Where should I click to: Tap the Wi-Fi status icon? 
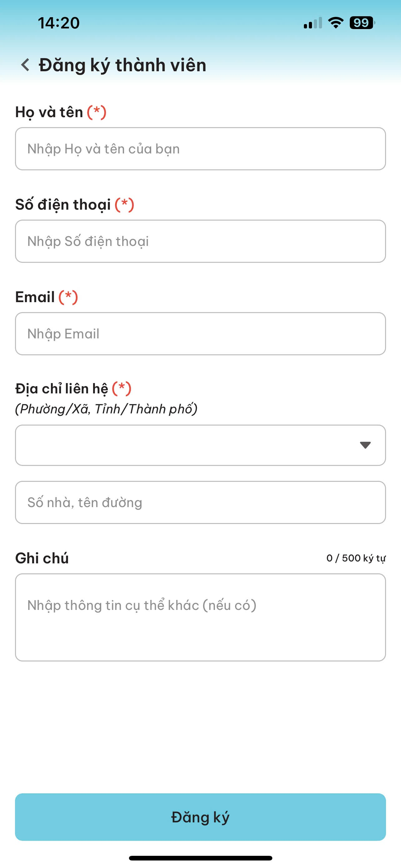pyautogui.click(x=335, y=23)
